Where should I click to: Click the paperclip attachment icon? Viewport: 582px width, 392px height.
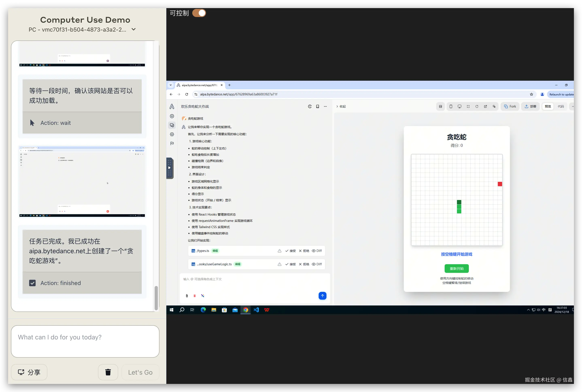click(x=187, y=296)
